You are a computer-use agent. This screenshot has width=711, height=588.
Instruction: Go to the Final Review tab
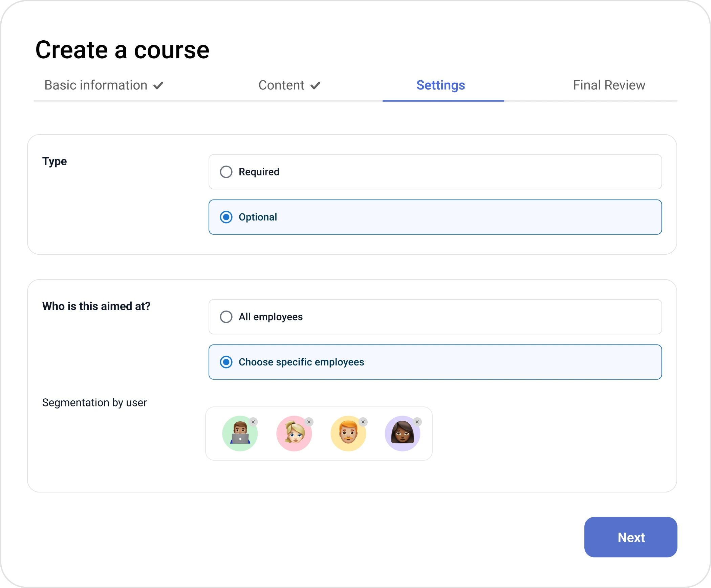(609, 85)
